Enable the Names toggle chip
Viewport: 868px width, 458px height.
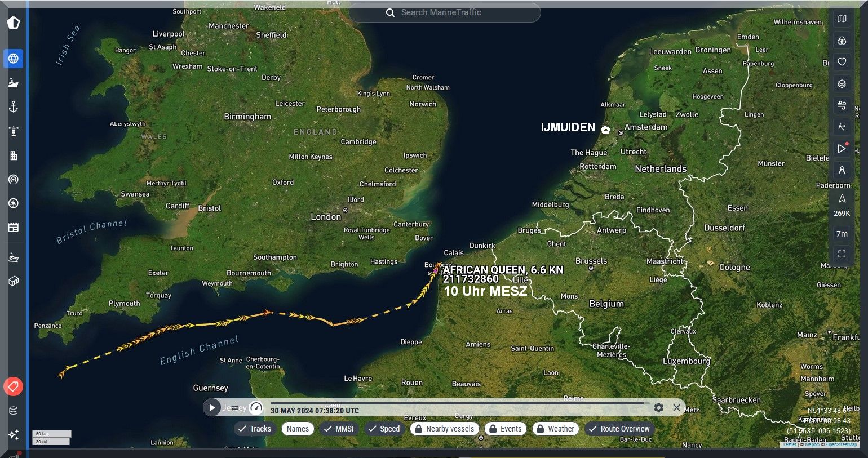coord(298,429)
